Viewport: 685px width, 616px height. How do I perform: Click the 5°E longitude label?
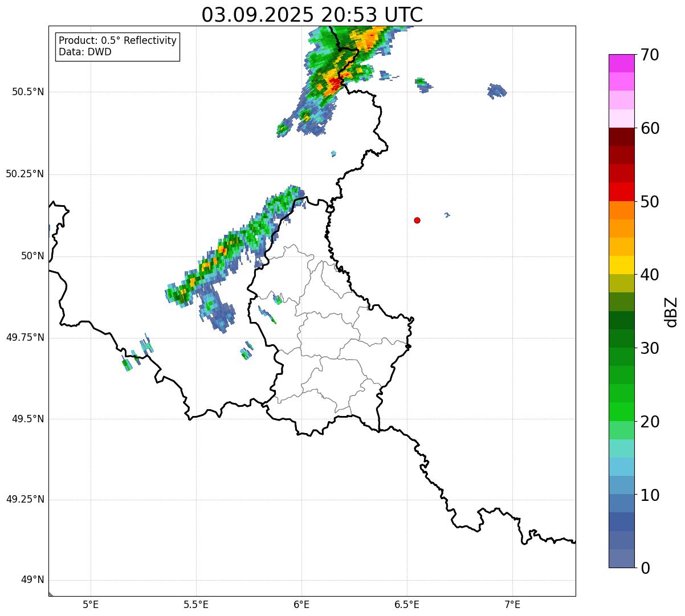(x=91, y=604)
